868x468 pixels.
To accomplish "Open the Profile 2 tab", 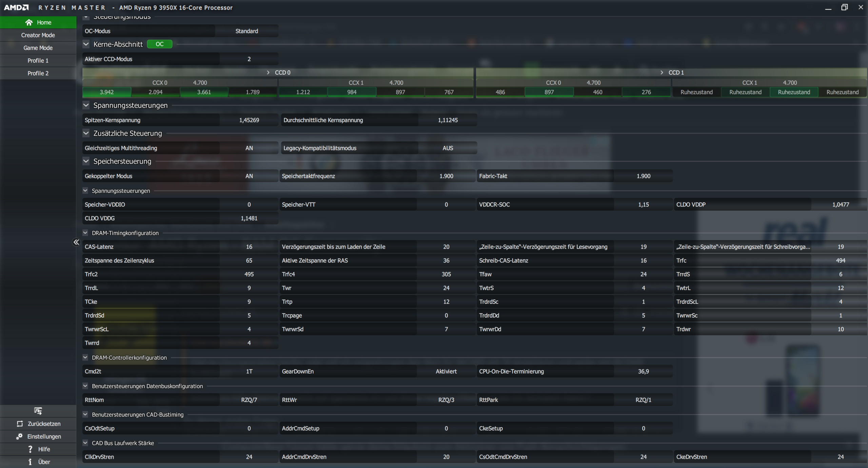I will [38, 73].
